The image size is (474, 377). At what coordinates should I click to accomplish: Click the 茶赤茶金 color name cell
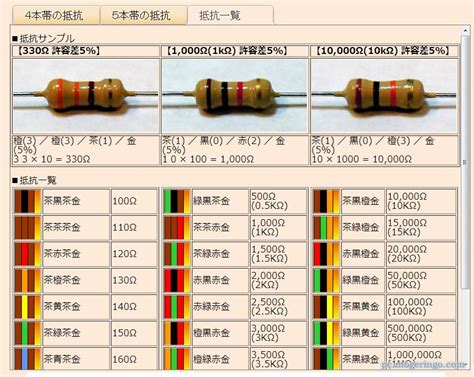(x=76, y=254)
